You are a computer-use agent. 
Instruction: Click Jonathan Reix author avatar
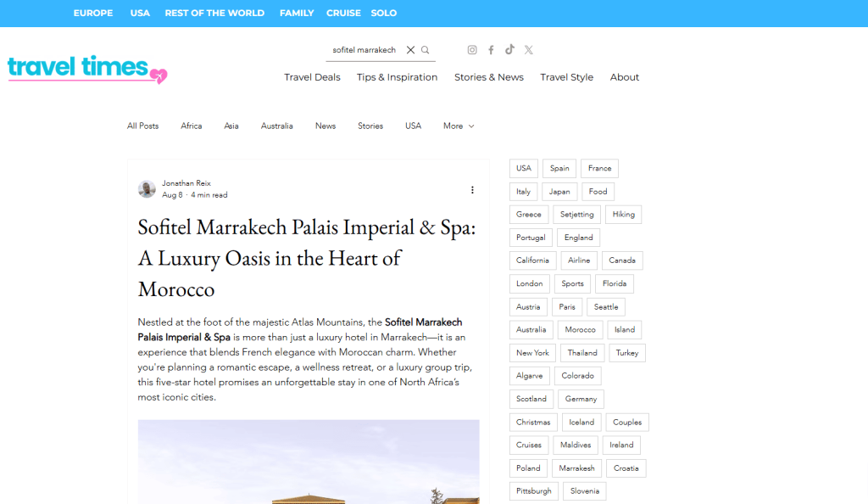(x=147, y=189)
